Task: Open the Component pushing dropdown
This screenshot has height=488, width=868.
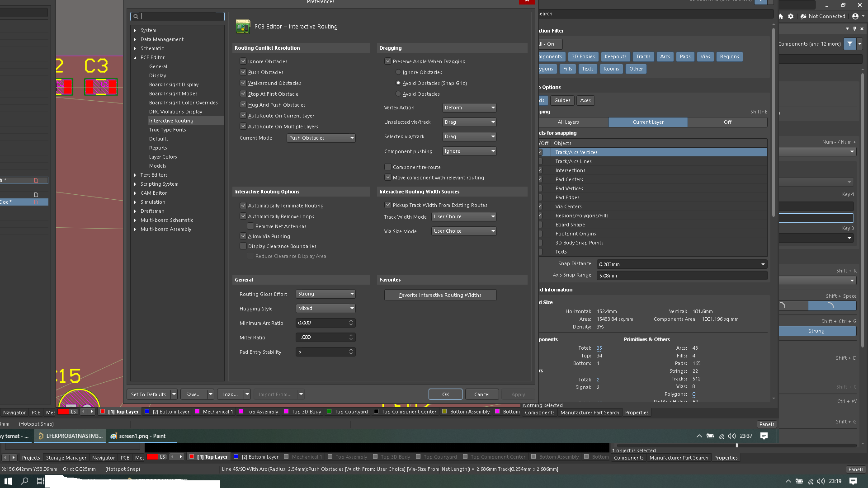Action: point(469,151)
